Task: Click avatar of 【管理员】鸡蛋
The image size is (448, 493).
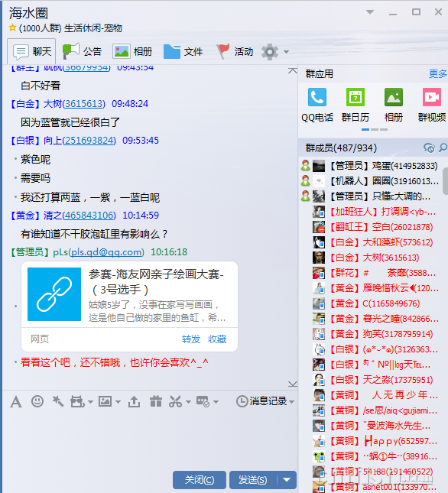Action: (x=319, y=166)
